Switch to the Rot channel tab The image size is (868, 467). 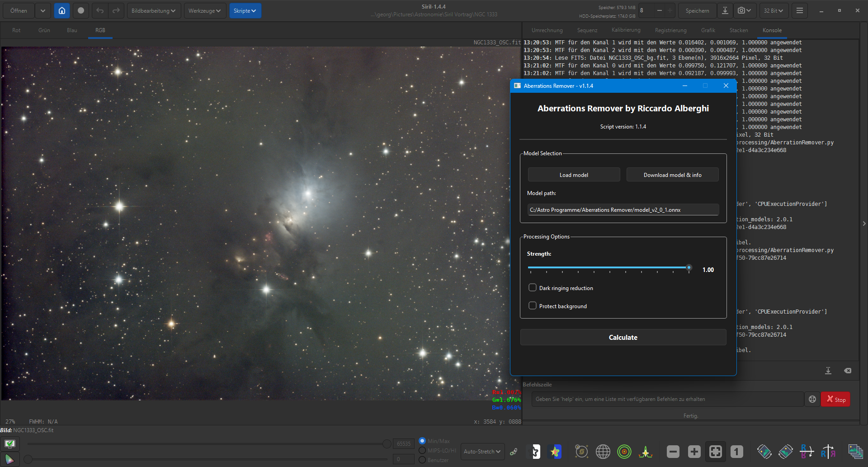pyautogui.click(x=16, y=30)
